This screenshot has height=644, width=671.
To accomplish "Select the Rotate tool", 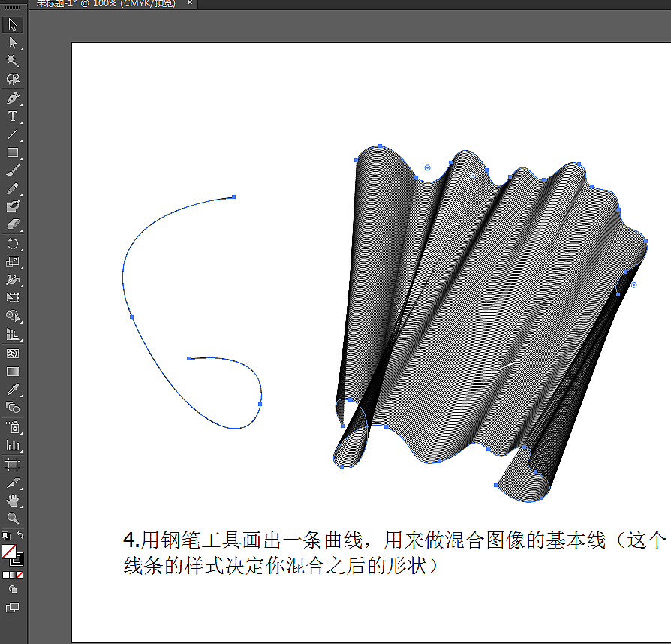I will pos(13,244).
